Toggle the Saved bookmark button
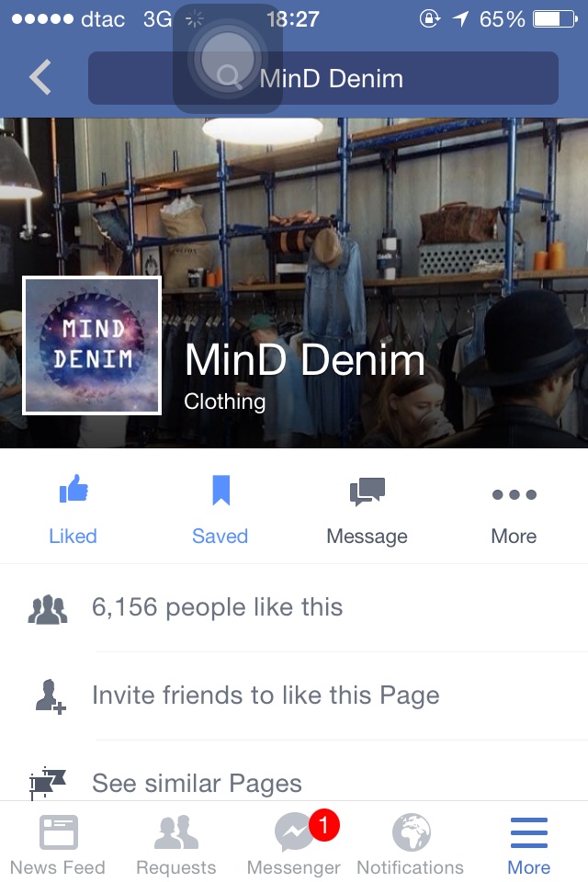 [220, 510]
